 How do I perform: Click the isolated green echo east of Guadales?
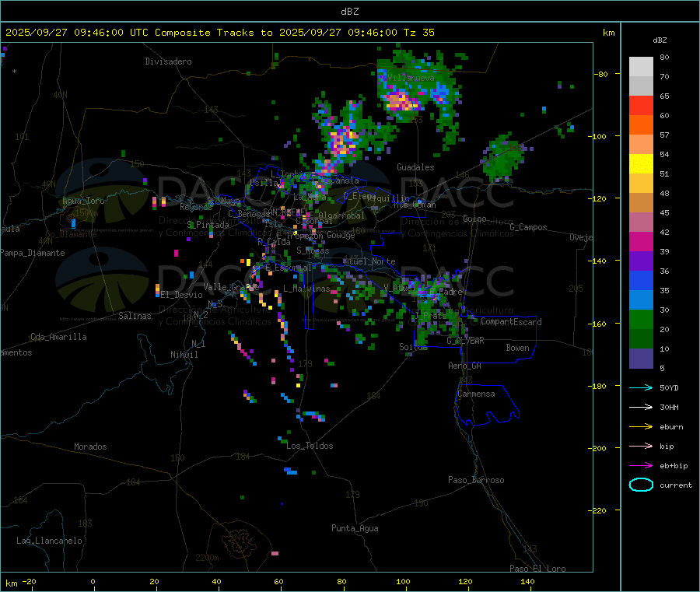(503, 157)
